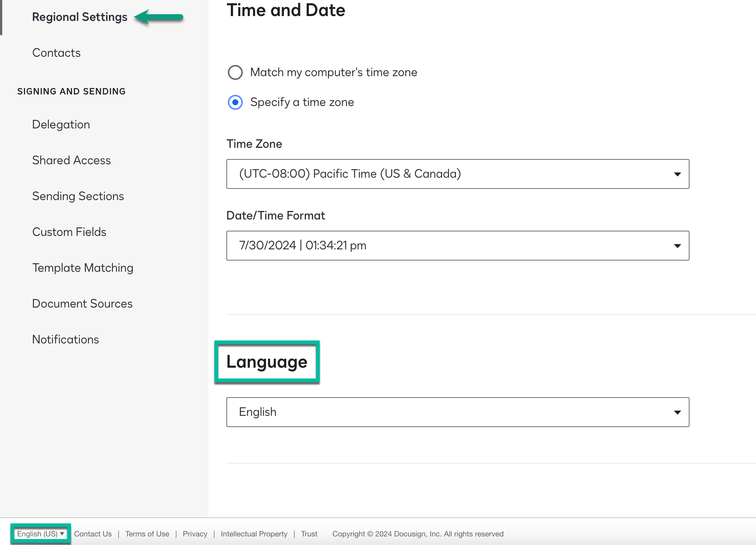Open the English (US) footer language selector

click(40, 534)
